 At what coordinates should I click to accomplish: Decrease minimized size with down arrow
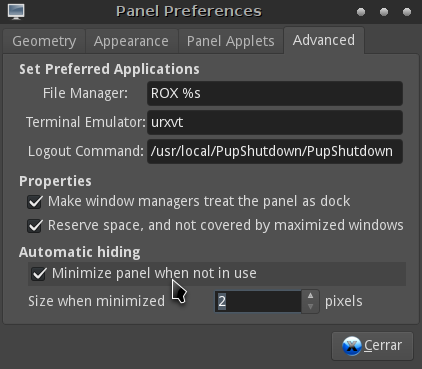(x=310, y=307)
